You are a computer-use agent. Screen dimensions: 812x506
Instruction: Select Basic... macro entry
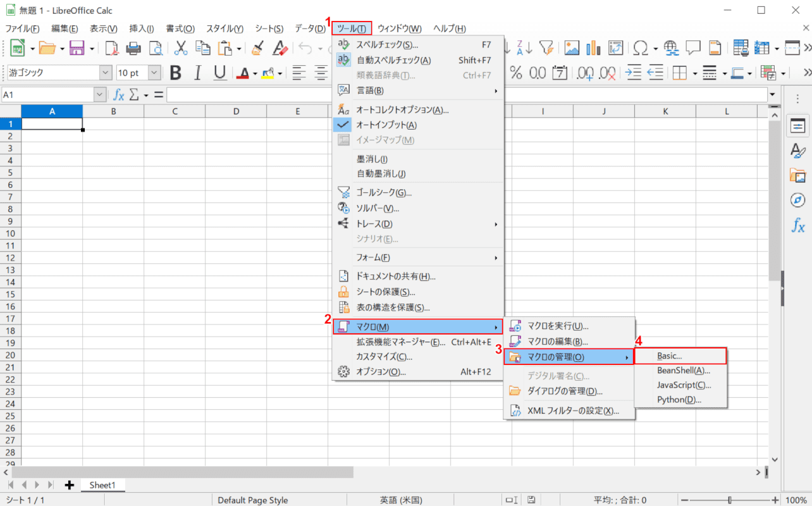coord(680,355)
